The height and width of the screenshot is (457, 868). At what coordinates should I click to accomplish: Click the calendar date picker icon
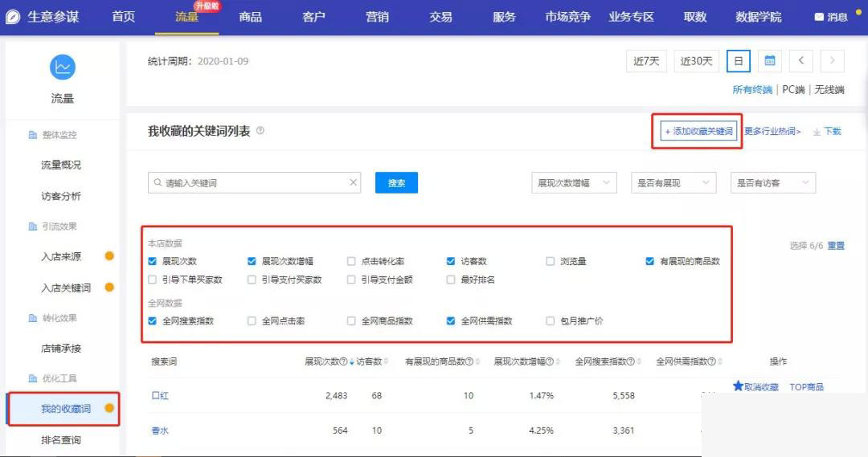(x=770, y=61)
